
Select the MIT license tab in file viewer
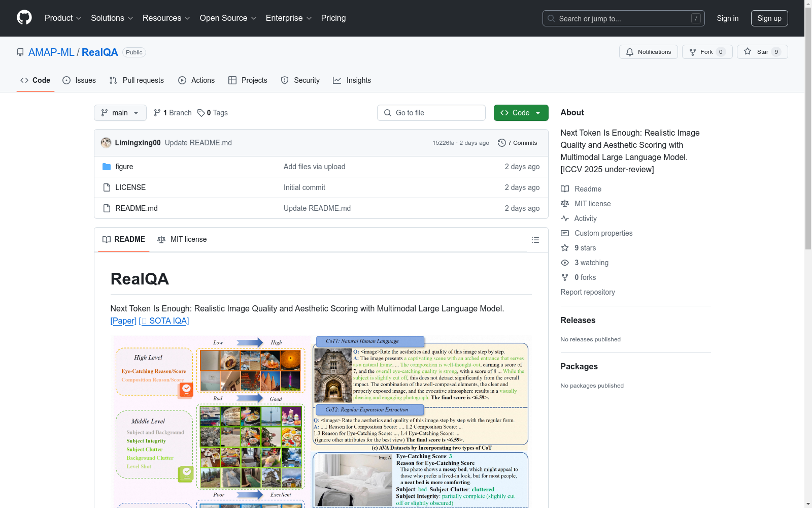point(182,239)
